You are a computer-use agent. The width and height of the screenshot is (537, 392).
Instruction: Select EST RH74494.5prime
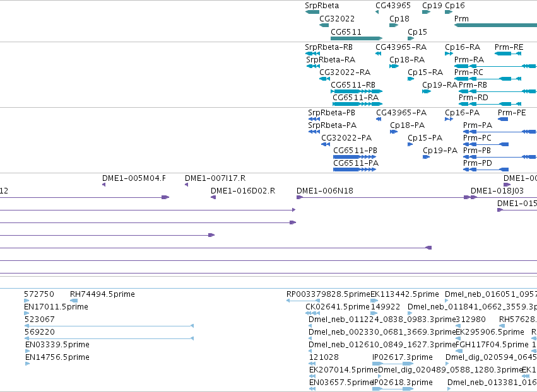pos(74,301)
